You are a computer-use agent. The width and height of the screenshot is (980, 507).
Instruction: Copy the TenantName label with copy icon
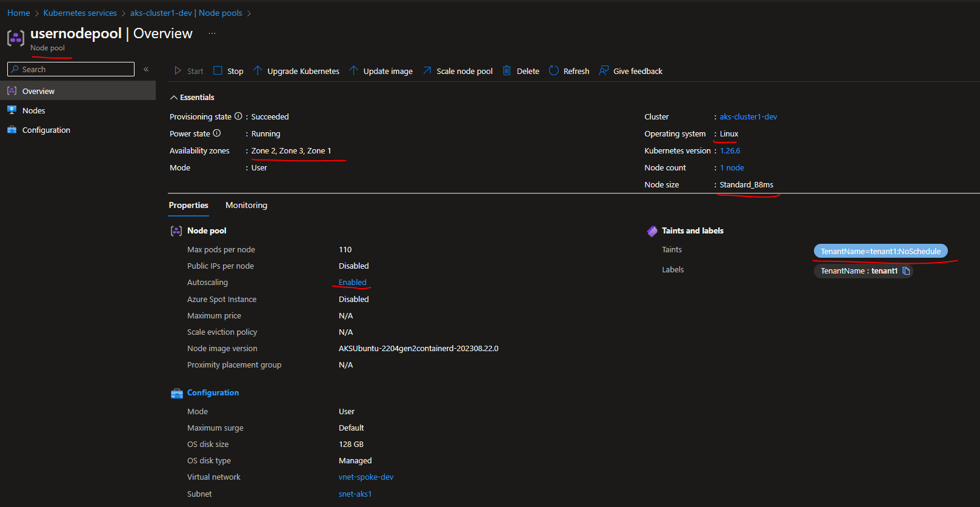906,271
